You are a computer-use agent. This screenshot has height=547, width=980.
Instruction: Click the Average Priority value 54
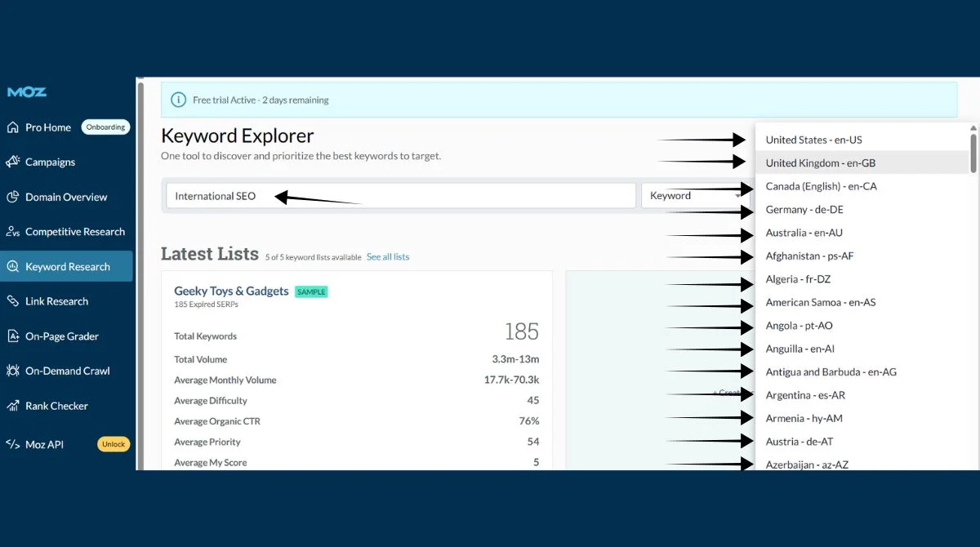click(x=533, y=442)
